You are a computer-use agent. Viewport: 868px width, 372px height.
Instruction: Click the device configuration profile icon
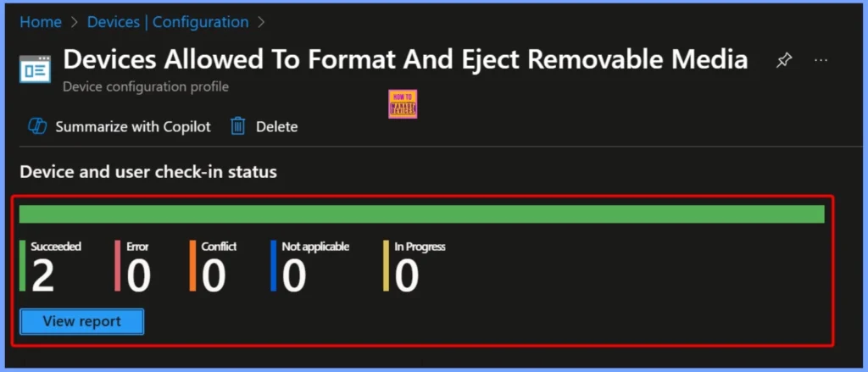tap(35, 68)
